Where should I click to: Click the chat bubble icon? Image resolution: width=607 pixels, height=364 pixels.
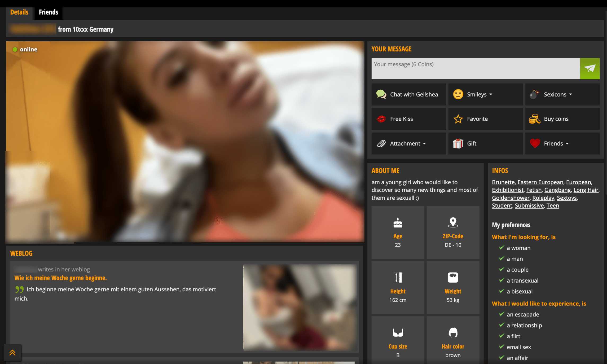coord(381,94)
